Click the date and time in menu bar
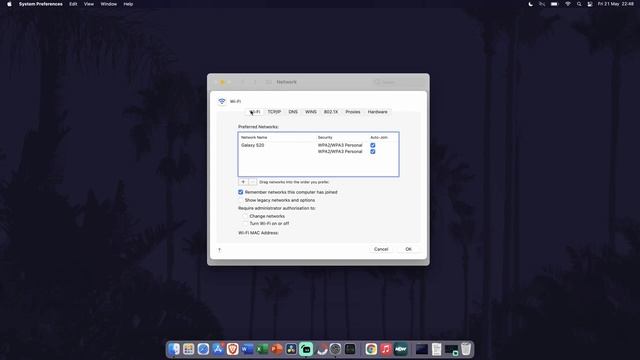This screenshot has width=640, height=360. point(616,4)
